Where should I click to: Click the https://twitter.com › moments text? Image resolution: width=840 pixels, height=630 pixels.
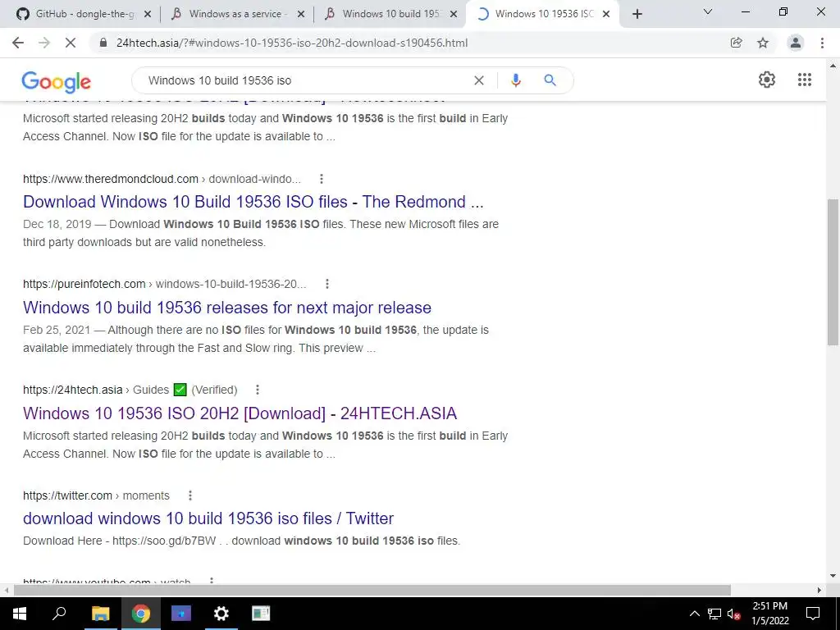(x=96, y=495)
